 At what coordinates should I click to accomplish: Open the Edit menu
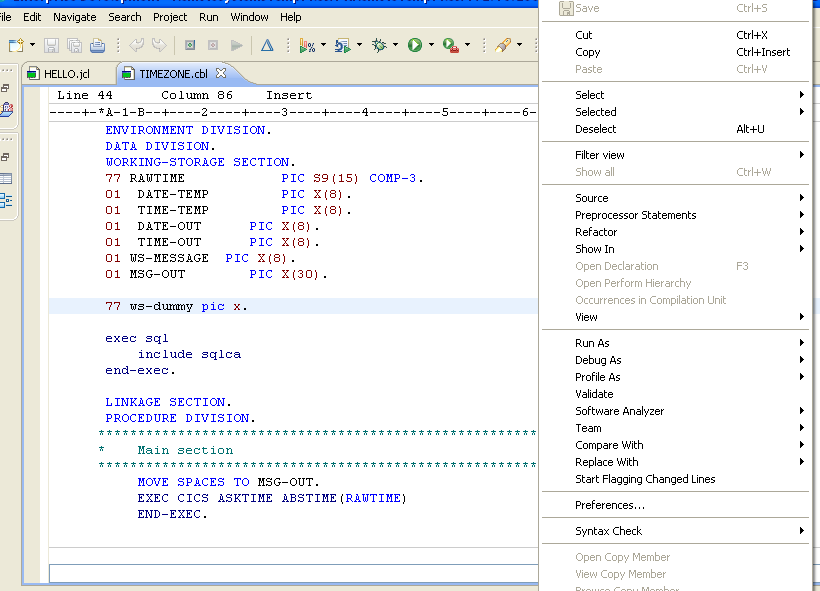click(32, 17)
